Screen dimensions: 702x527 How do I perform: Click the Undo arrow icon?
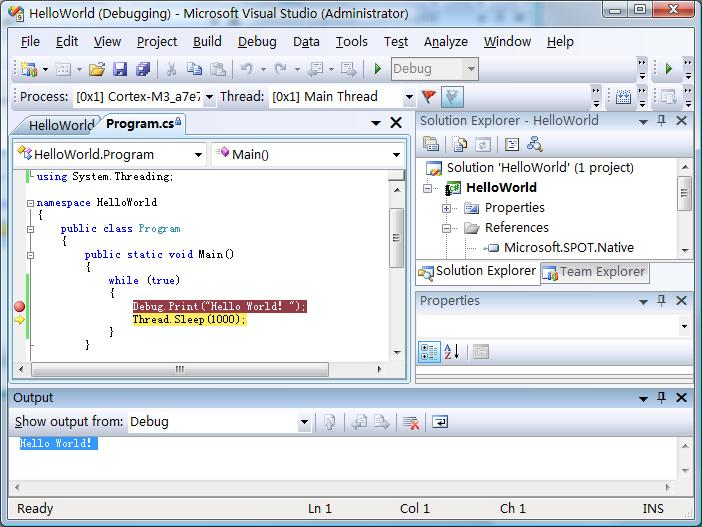(247, 69)
